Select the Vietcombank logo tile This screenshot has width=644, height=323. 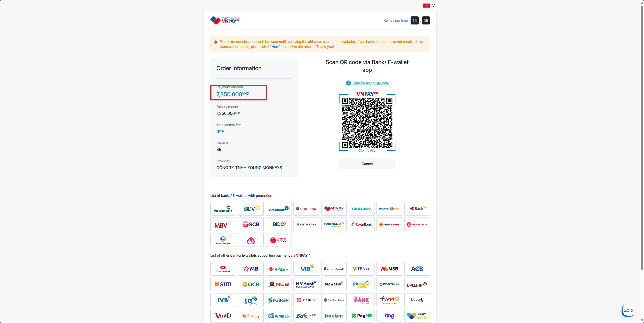tap(223, 209)
